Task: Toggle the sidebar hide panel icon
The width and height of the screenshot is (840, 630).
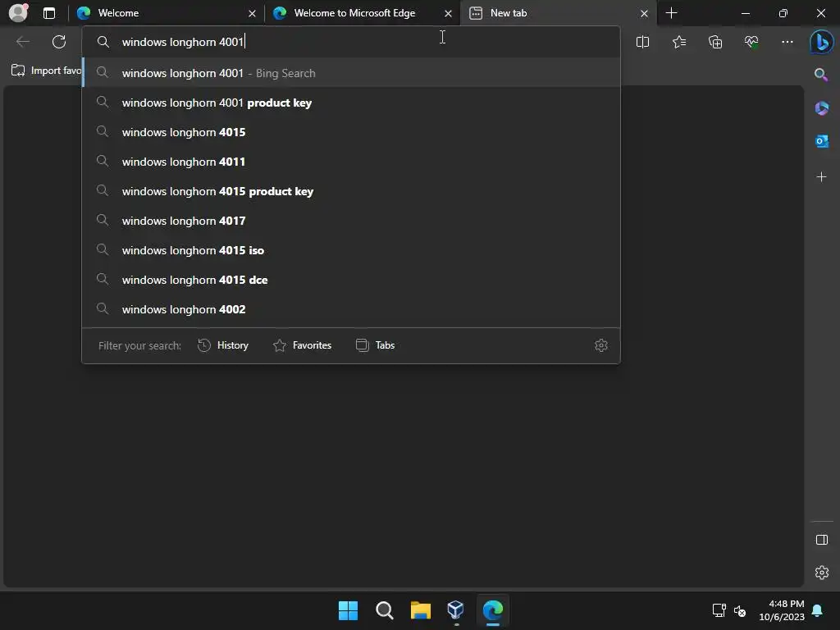Action: (821, 540)
